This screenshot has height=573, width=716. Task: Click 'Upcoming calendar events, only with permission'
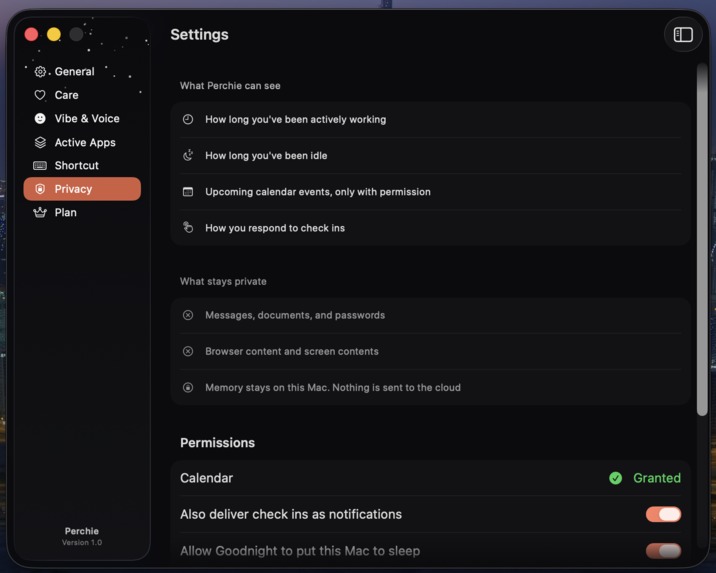(x=318, y=192)
